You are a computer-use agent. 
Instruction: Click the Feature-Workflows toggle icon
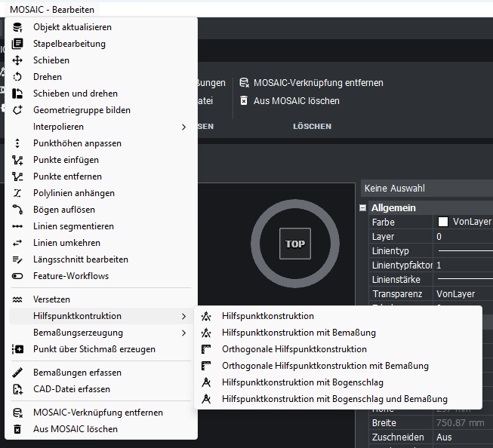[18, 276]
